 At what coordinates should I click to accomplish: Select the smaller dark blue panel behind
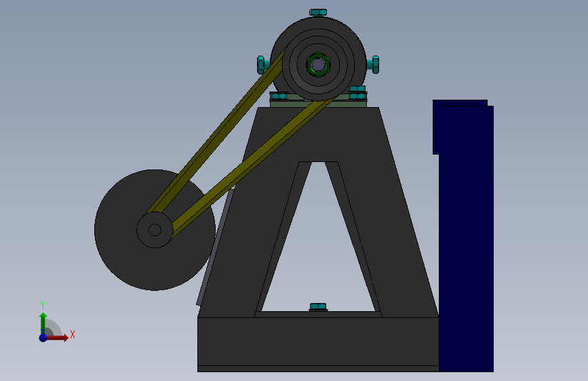click(x=460, y=103)
